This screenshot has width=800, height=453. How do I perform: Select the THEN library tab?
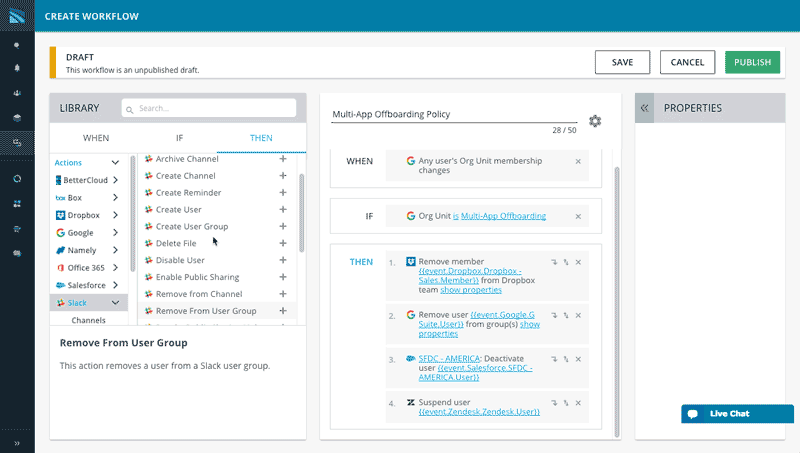(x=261, y=138)
